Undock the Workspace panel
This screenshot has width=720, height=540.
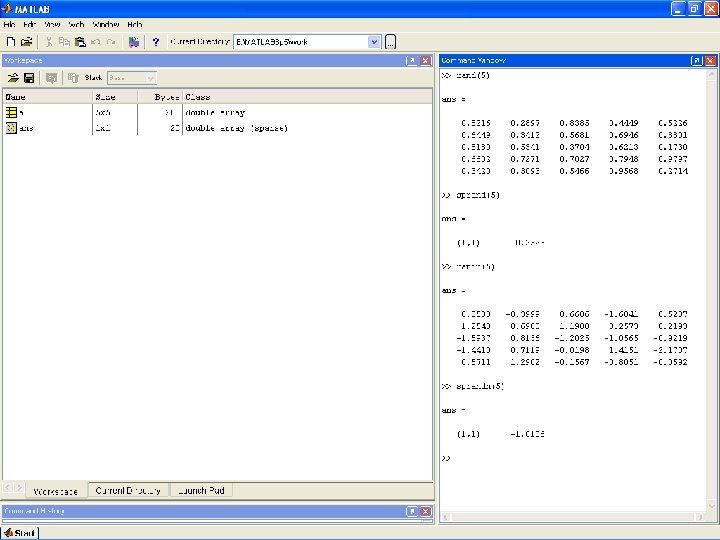click(x=412, y=61)
